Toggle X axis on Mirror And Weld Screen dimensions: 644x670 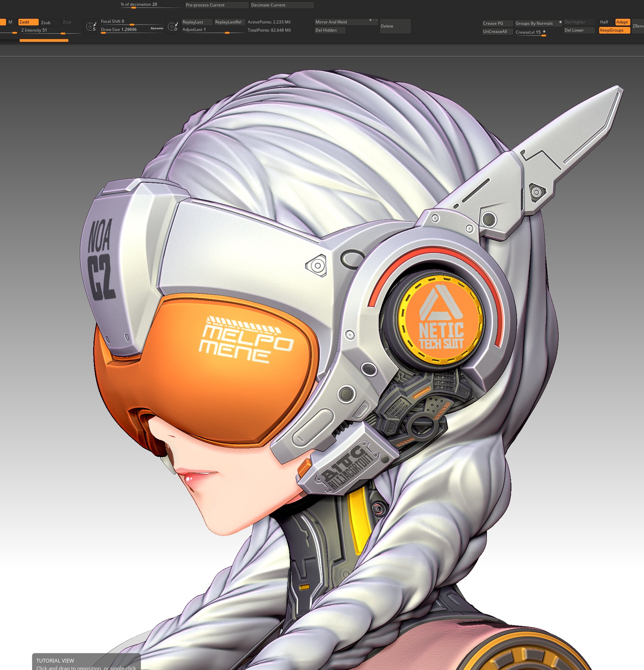pyautogui.click(x=370, y=20)
